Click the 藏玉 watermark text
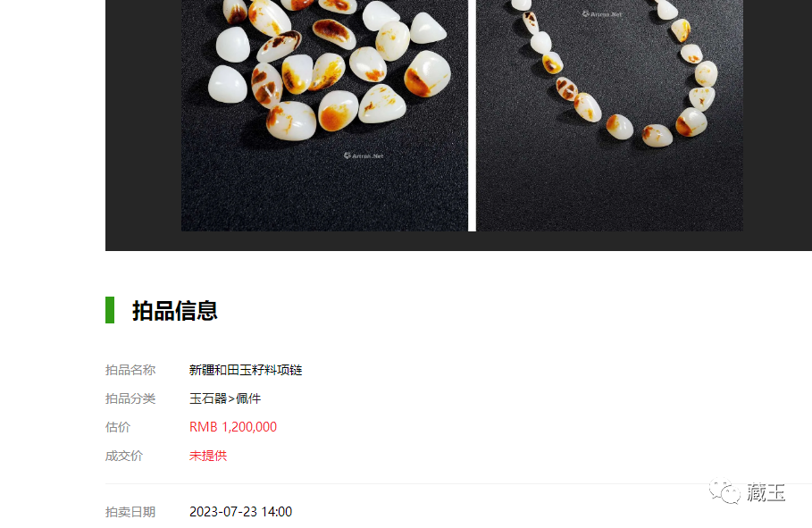This screenshot has height=528, width=812. pos(766,491)
